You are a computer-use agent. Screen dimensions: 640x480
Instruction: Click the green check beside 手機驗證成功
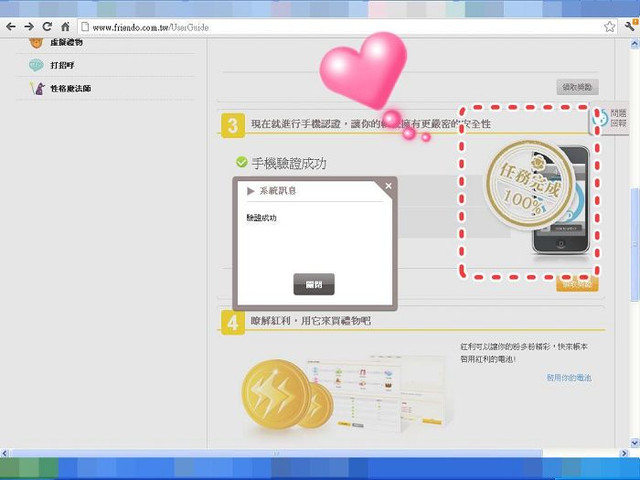pyautogui.click(x=242, y=162)
